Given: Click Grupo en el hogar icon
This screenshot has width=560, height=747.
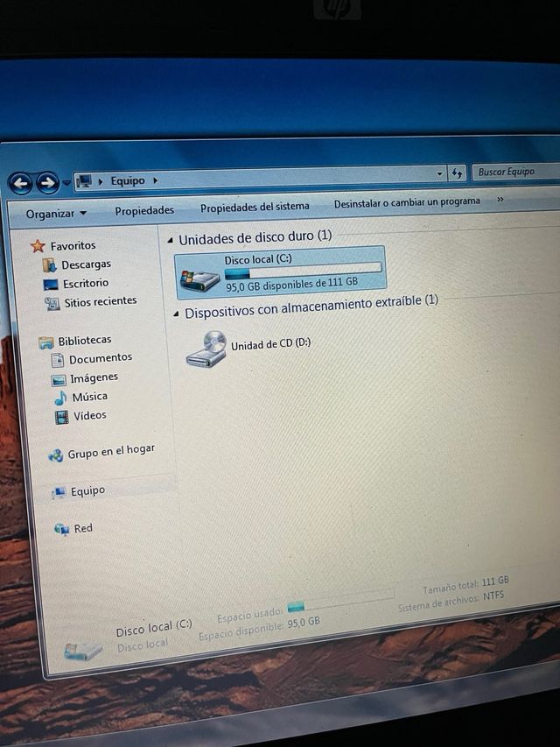Looking at the screenshot, I should point(55,455).
